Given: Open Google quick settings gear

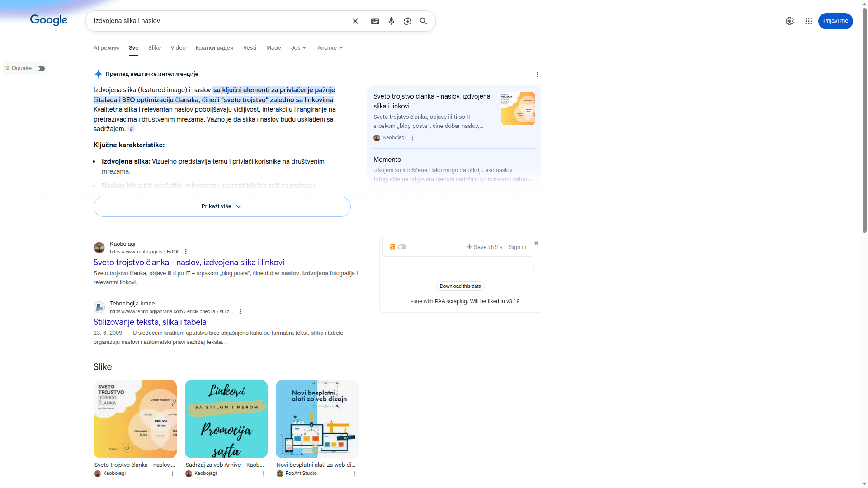Looking at the screenshot, I should [790, 21].
